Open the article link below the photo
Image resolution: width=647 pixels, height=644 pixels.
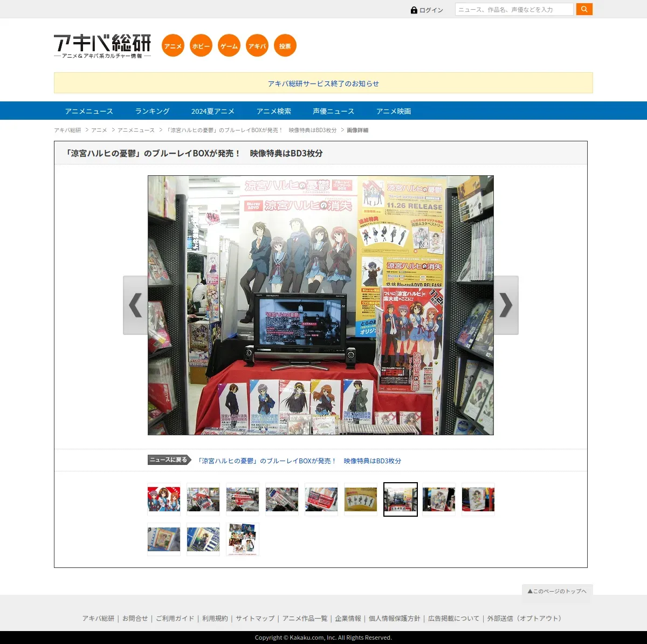click(x=299, y=461)
